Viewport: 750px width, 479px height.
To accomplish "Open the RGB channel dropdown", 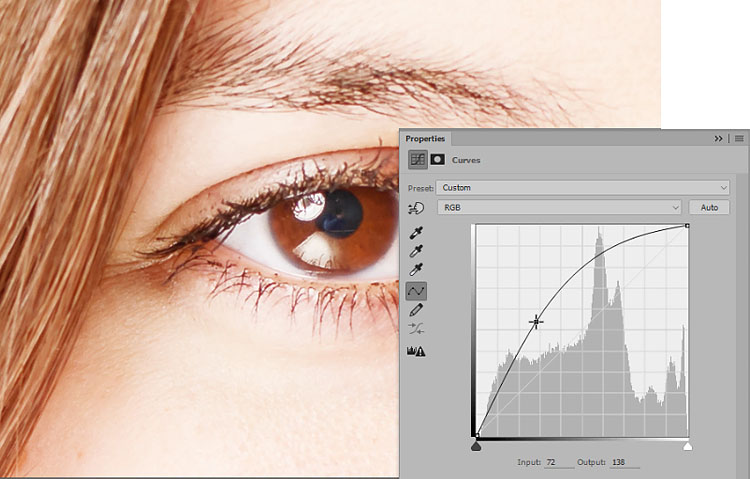I will pyautogui.click(x=559, y=207).
